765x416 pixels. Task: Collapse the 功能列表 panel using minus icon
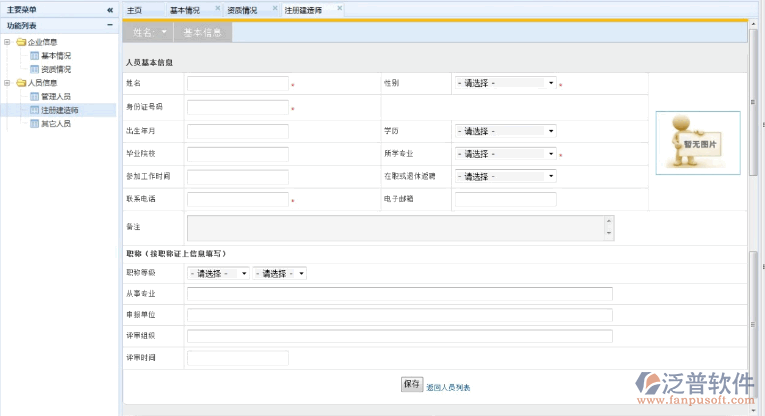pyautogui.click(x=109, y=25)
